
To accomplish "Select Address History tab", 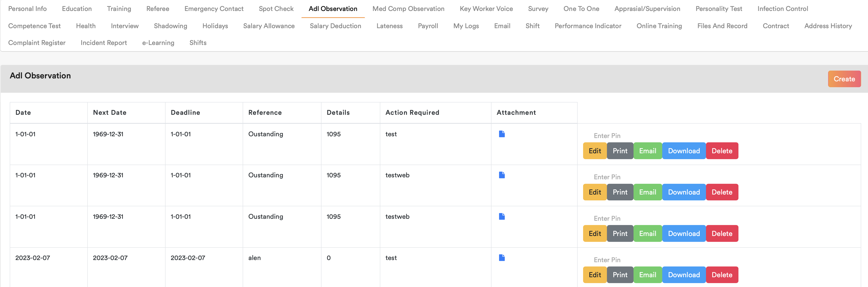I will (x=828, y=26).
